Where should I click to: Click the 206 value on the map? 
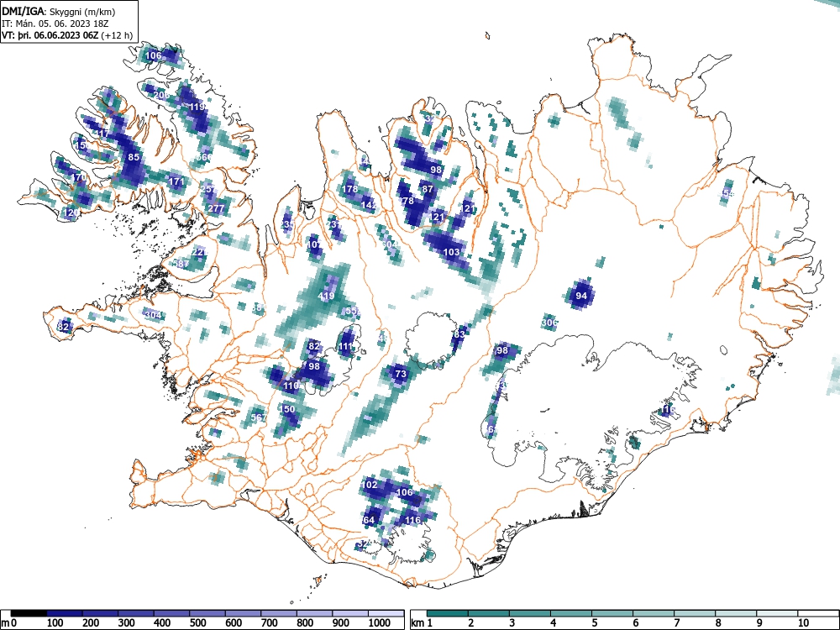tap(161, 95)
